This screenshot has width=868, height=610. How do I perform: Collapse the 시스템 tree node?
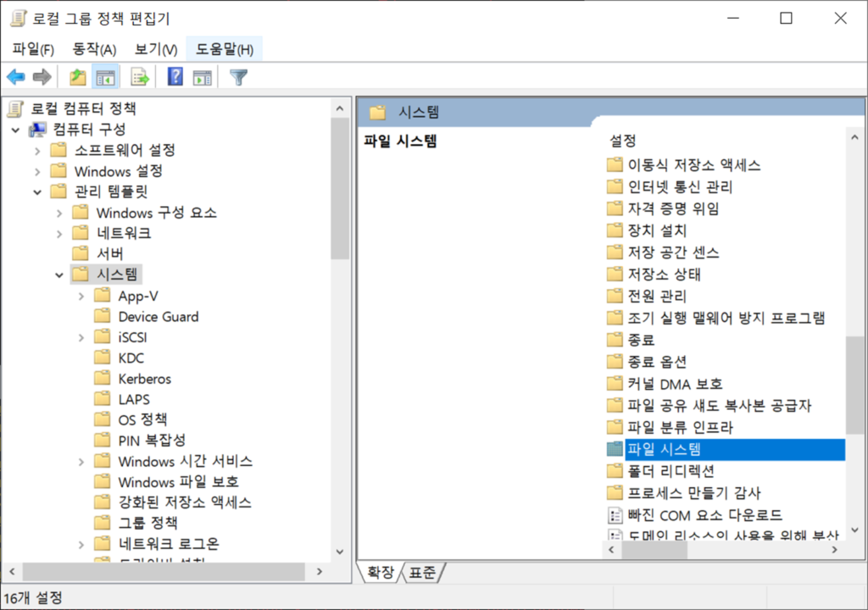59,274
